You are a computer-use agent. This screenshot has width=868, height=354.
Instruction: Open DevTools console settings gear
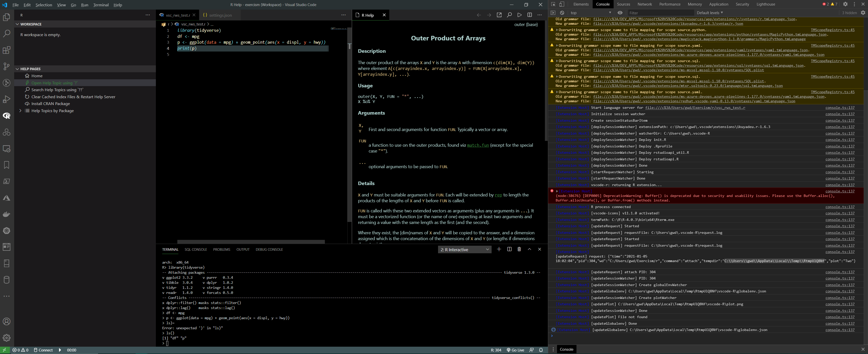(x=863, y=13)
